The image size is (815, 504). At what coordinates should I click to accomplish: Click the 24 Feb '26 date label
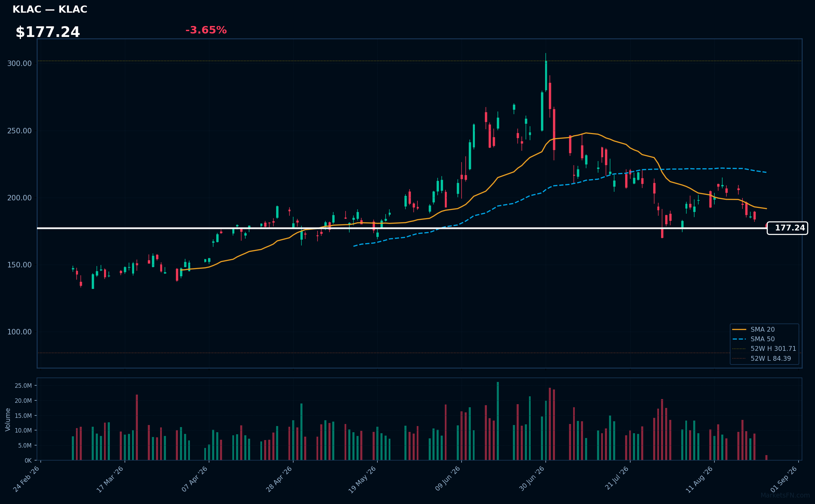[x=26, y=479]
